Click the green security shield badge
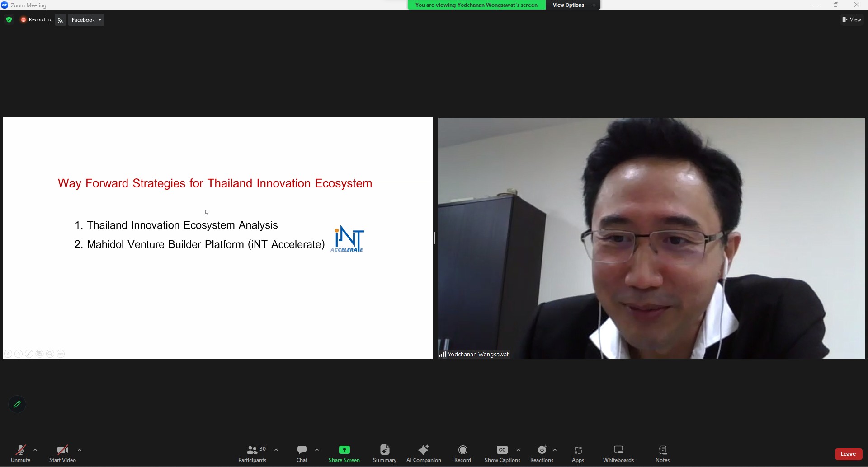Screen dimensions: 868x467 [x=9, y=19]
